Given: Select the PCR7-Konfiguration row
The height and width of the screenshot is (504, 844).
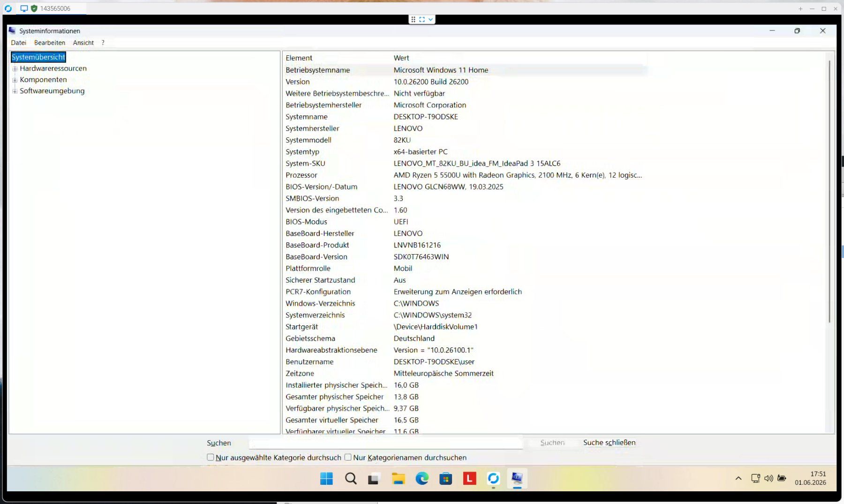Looking at the screenshot, I should (x=465, y=292).
